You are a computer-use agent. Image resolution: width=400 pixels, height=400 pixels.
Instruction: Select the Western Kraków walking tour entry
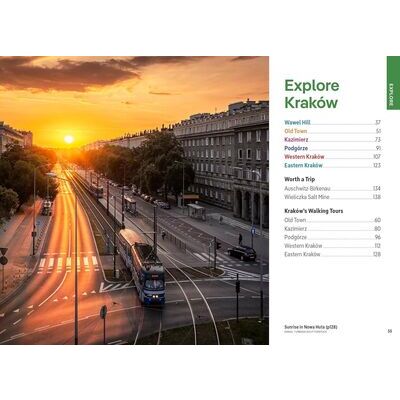pos(332,246)
